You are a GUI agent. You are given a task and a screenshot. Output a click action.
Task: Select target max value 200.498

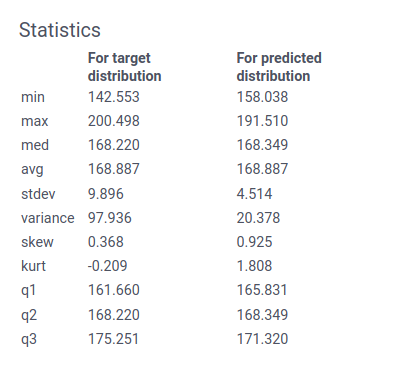tap(114, 121)
